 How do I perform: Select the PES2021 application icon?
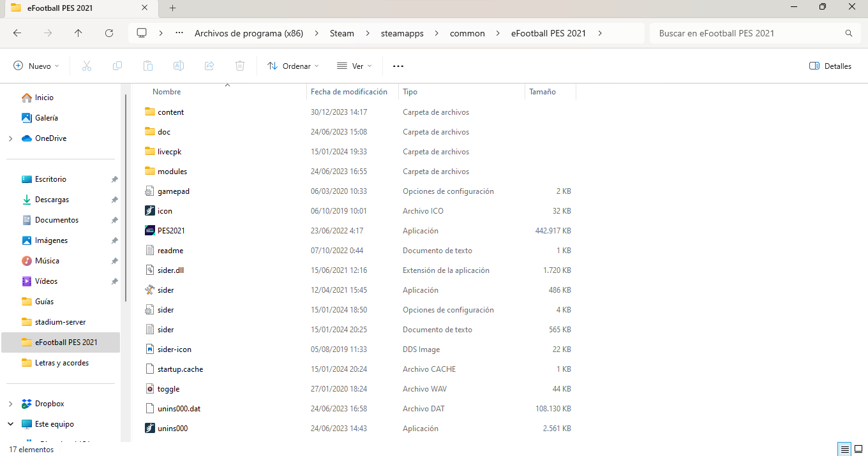pyautogui.click(x=150, y=230)
